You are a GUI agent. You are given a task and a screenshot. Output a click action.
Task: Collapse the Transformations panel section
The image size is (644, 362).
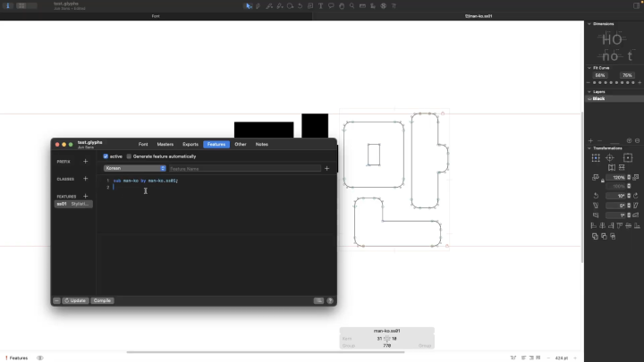tap(589, 148)
